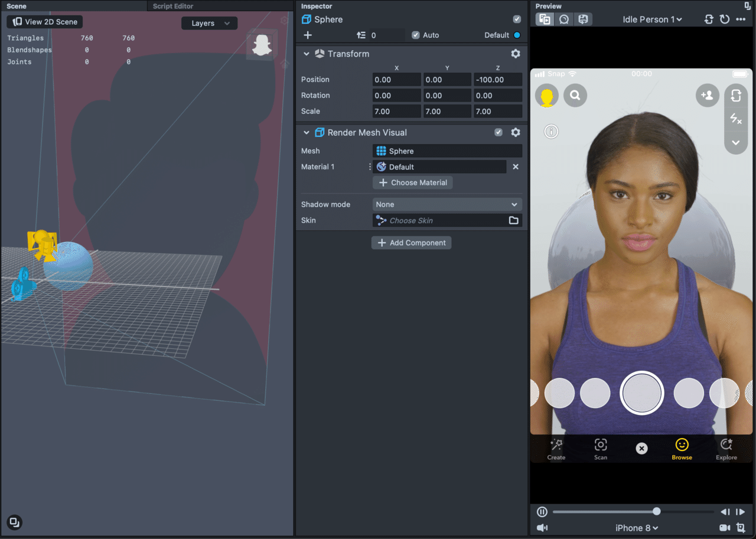Click the Choose Material button
Viewport: 756px width, 539px height.
tap(413, 183)
